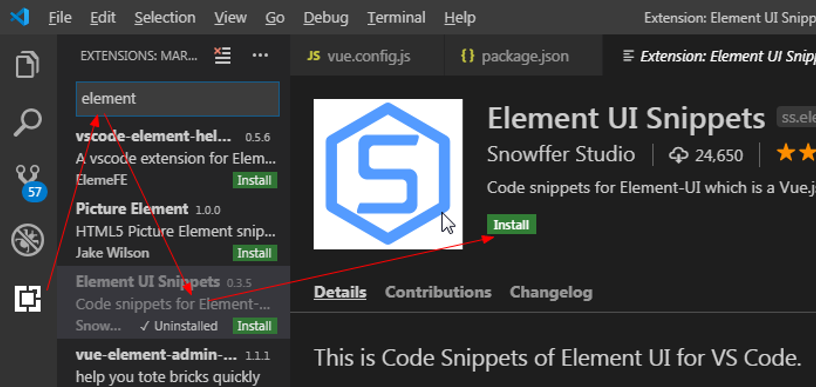Viewport: 817px width, 388px height.
Task: Select the Changelog tab
Action: 551,292
